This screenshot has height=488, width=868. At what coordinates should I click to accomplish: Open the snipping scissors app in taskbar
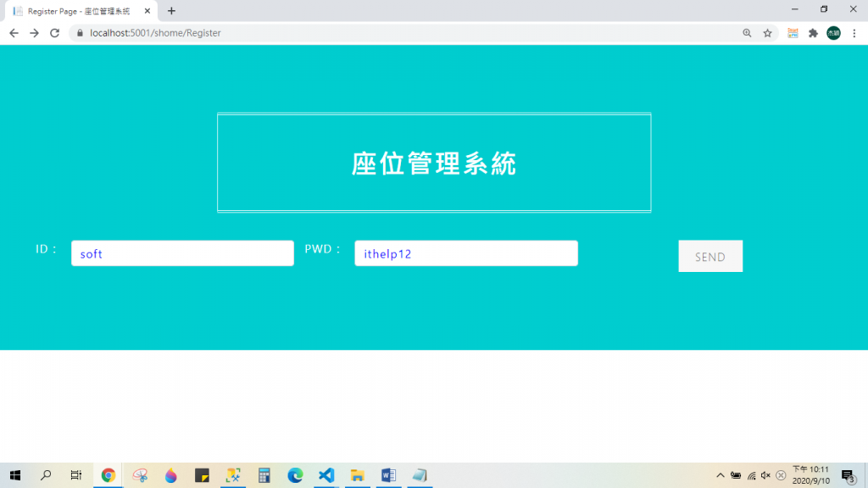tap(140, 475)
